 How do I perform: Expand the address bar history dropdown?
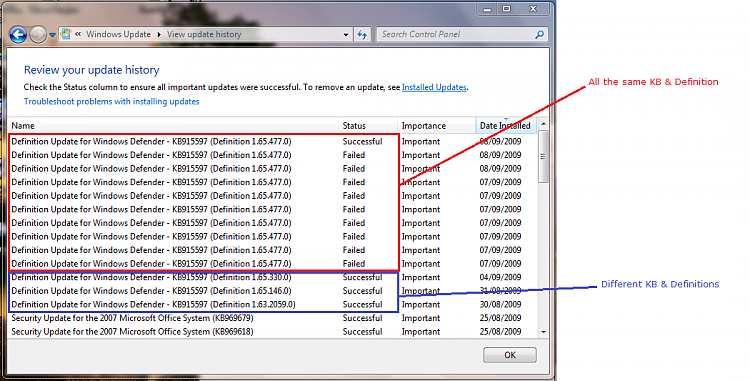click(x=346, y=35)
